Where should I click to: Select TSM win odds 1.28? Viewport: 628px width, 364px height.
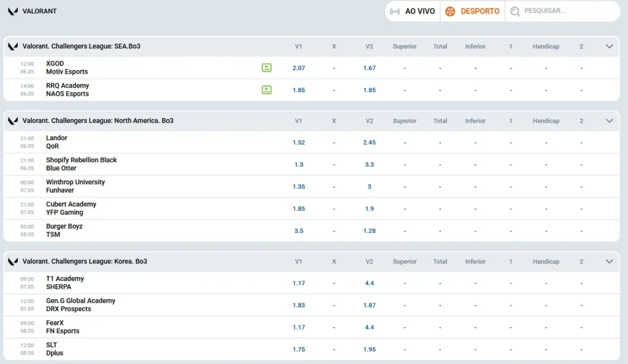(369, 231)
